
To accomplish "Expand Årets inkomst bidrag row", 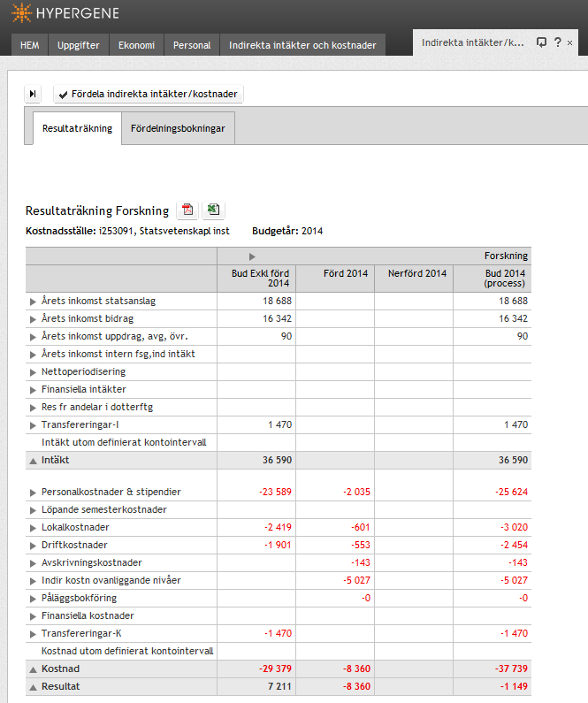I will (33, 319).
